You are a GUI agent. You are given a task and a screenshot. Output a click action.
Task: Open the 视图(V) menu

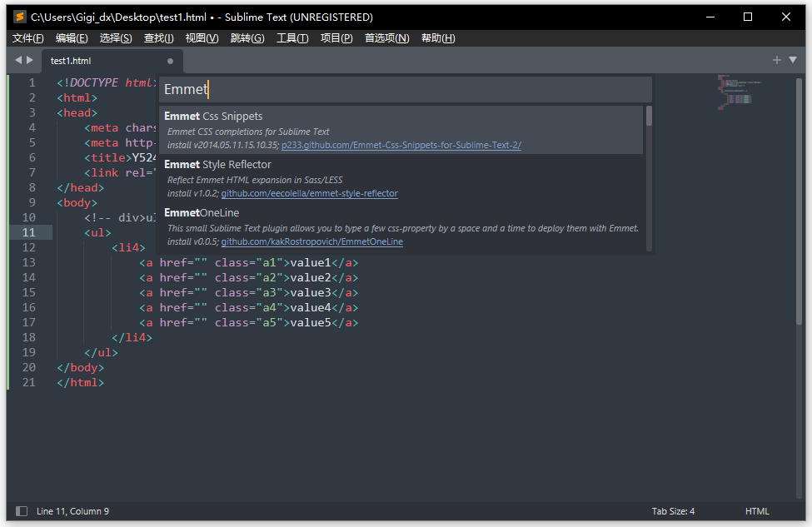202,38
